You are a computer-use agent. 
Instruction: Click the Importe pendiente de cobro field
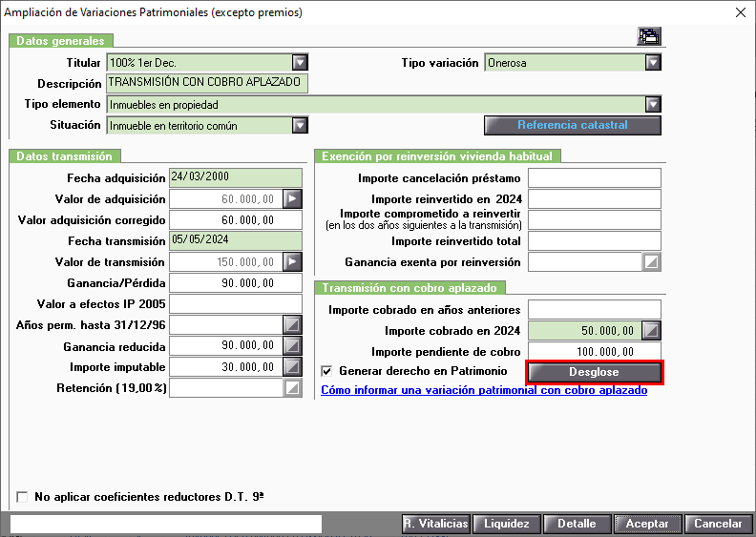pos(595,352)
